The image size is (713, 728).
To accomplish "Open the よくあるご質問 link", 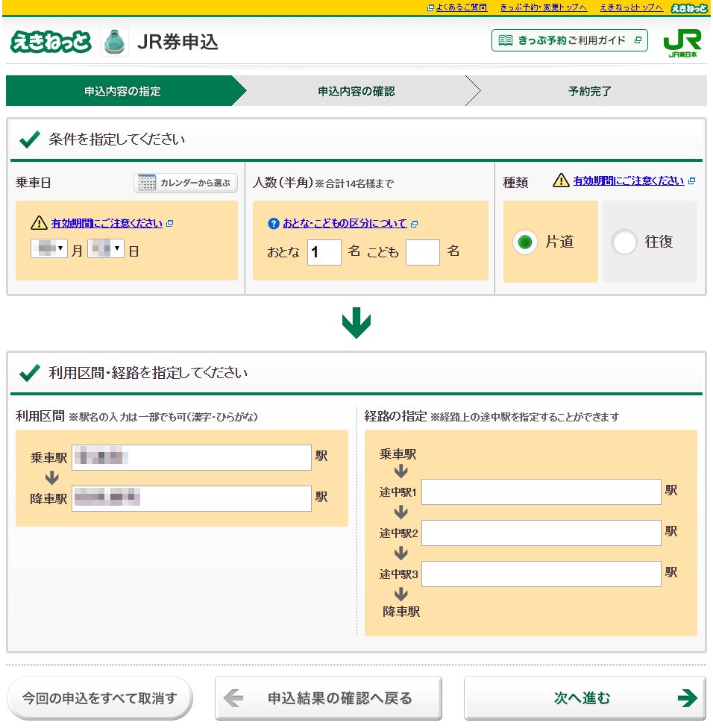I will click(462, 7).
